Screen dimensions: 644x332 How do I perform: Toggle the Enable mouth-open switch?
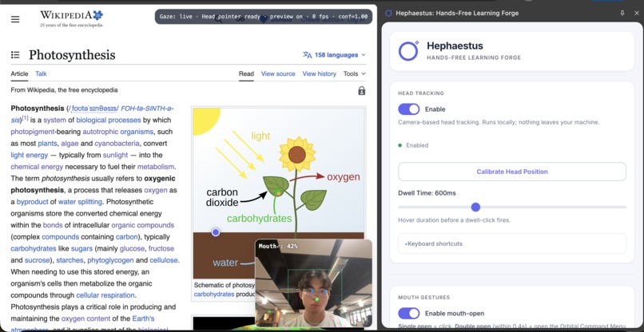[408, 313]
